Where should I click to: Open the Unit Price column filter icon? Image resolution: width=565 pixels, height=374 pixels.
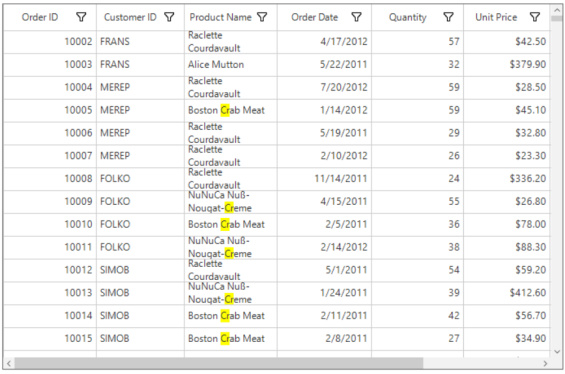point(535,17)
